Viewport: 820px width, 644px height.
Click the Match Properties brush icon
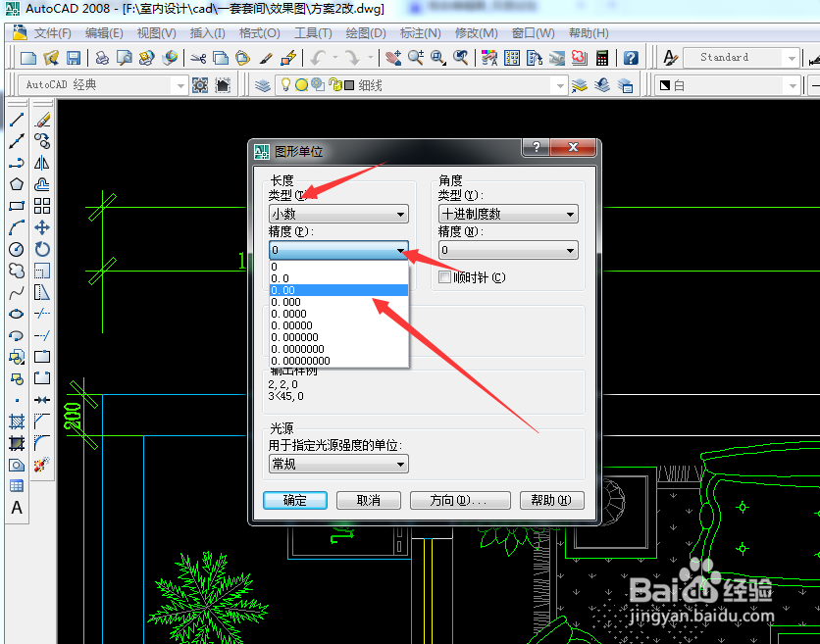[x=266, y=58]
